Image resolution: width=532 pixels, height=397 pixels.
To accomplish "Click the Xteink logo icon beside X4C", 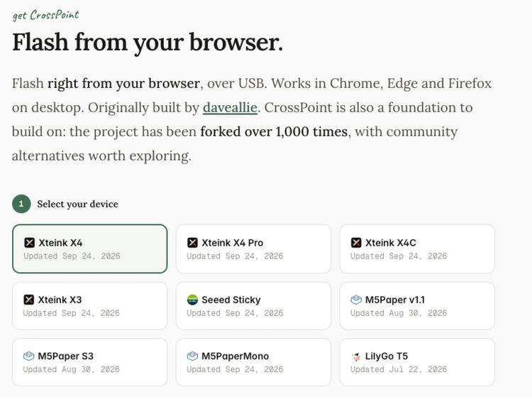I will (x=356, y=242).
